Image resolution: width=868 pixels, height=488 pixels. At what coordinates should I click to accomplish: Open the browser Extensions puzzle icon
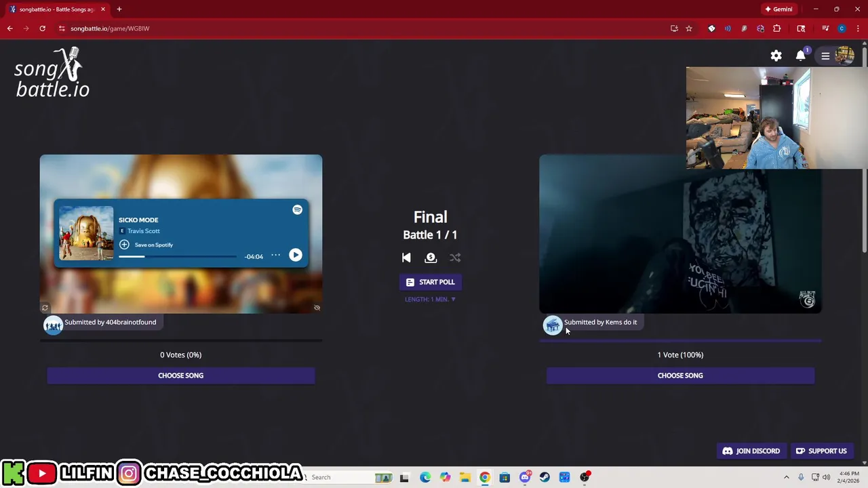777,28
